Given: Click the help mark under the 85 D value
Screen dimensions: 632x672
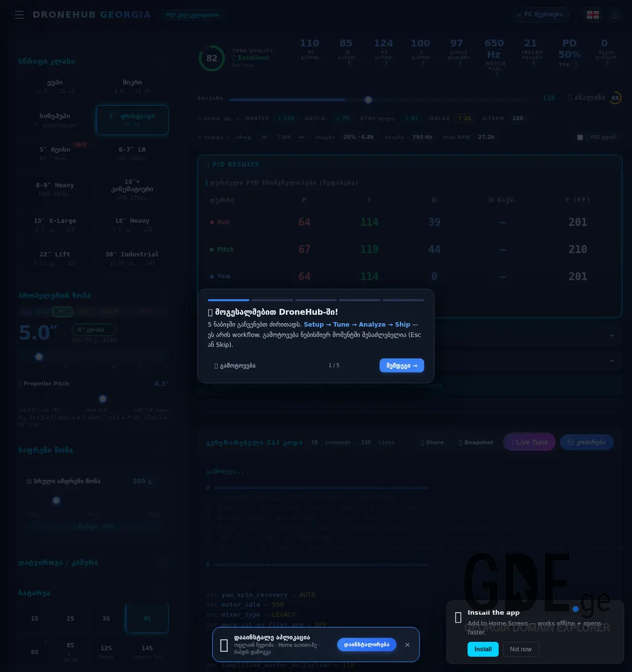Looking at the screenshot, I should 349,63.
